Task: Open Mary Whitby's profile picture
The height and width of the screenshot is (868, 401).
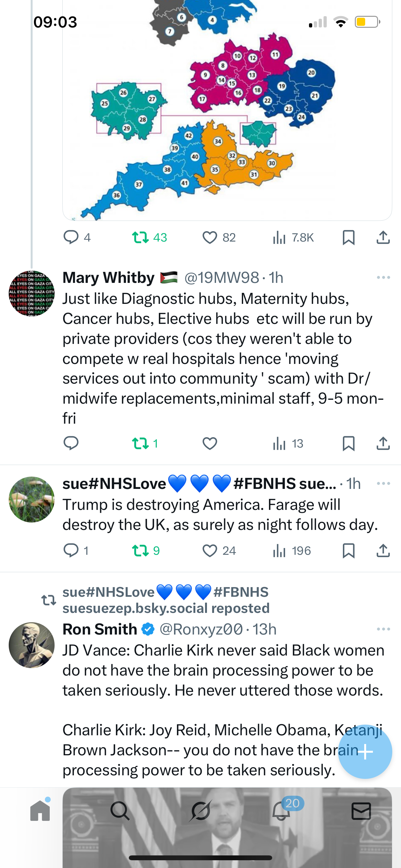Action: pos(31,293)
